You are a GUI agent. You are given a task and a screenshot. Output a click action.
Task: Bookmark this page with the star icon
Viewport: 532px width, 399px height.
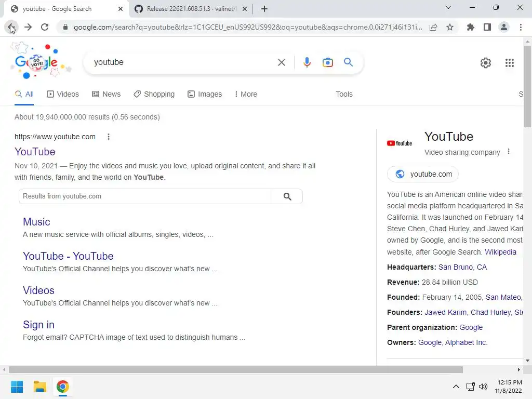point(450,27)
